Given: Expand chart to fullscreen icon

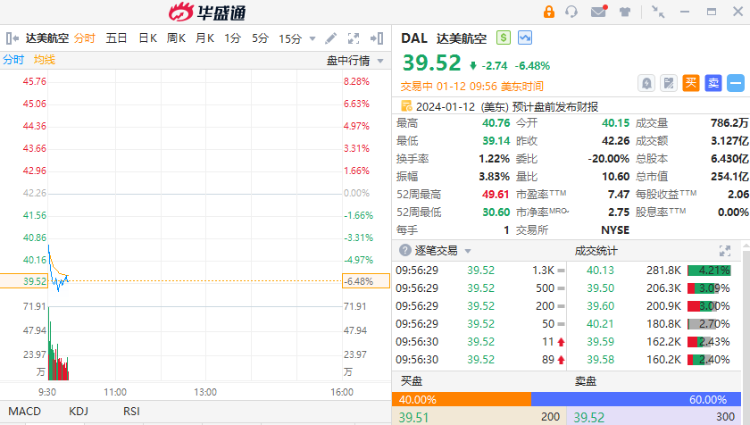Looking at the screenshot, I should 353,38.
